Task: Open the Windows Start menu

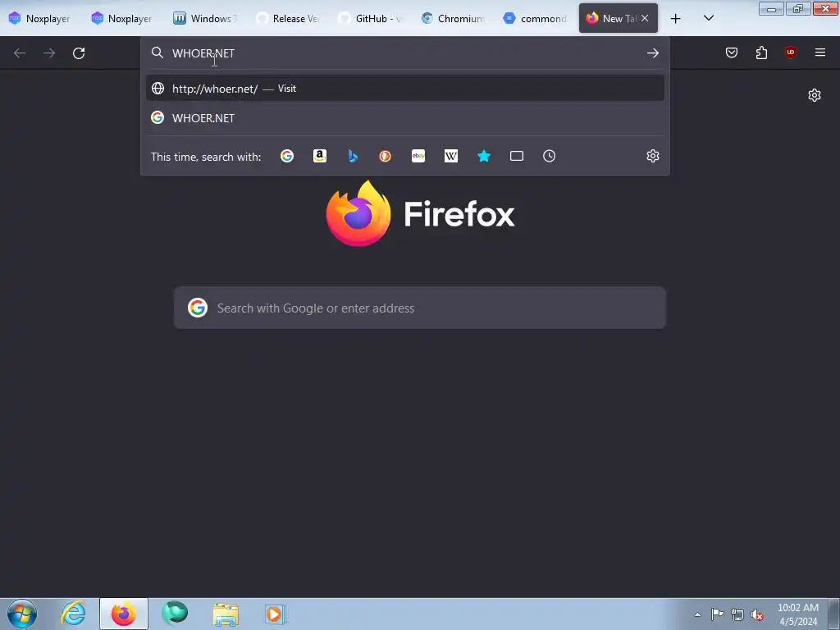Action: [x=22, y=614]
